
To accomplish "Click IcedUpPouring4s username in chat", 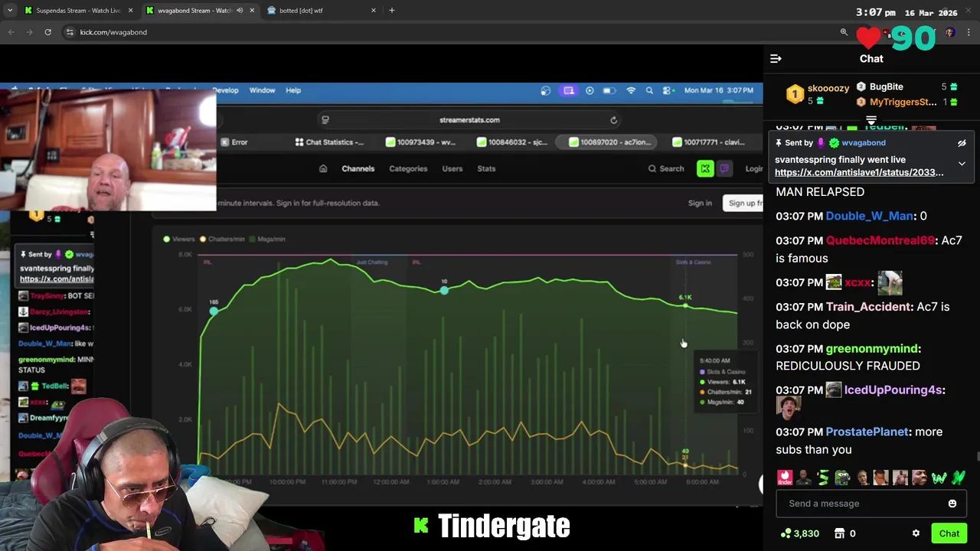I will [x=893, y=390].
